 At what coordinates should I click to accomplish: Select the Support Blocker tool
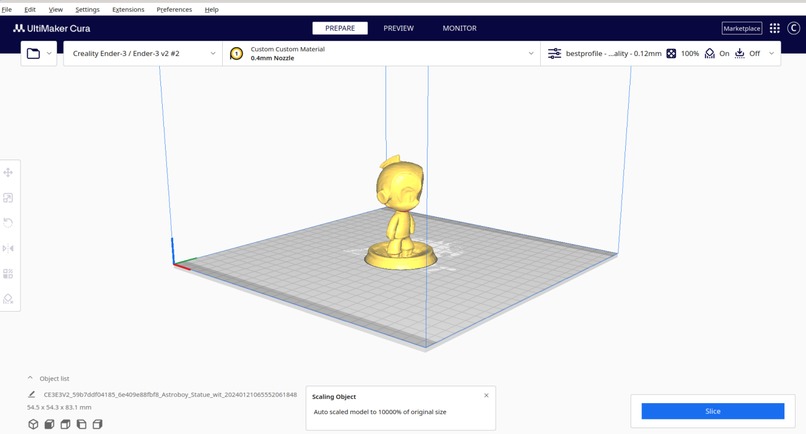[8, 298]
